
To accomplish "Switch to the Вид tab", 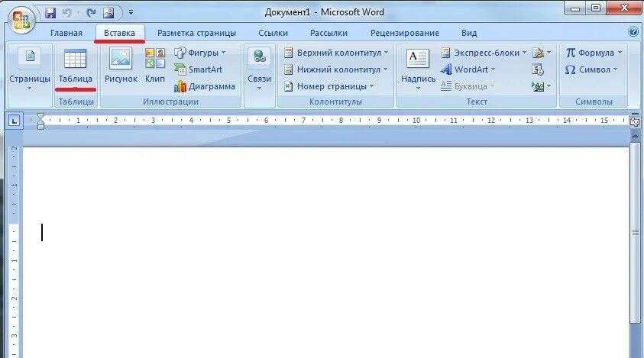I will (x=469, y=33).
